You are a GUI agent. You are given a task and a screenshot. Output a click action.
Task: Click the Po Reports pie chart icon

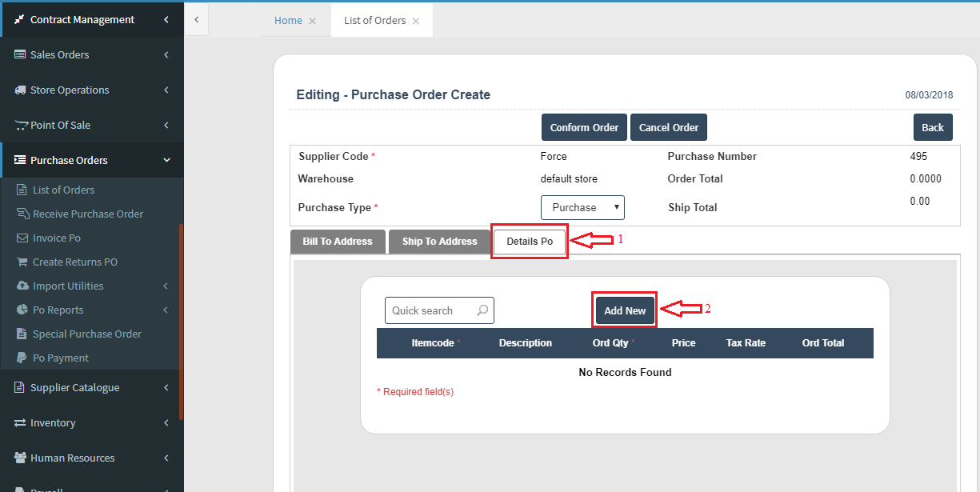pyautogui.click(x=22, y=310)
